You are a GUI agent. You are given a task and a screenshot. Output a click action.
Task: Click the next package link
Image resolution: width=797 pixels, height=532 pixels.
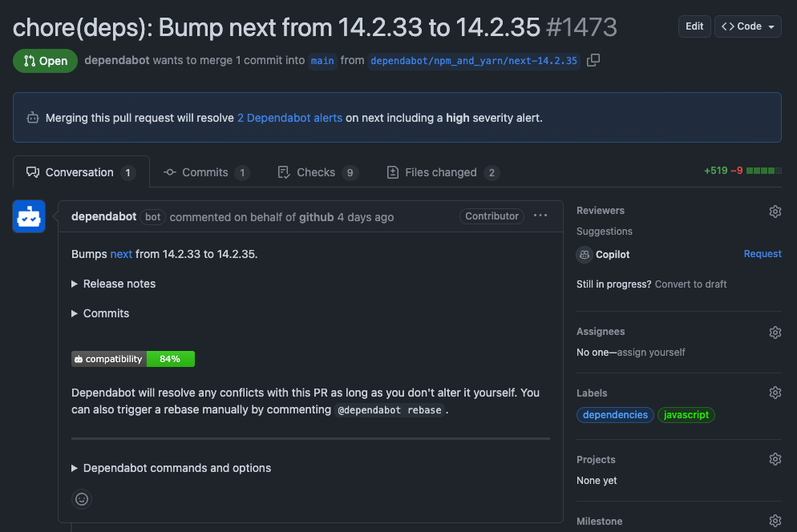tap(121, 254)
